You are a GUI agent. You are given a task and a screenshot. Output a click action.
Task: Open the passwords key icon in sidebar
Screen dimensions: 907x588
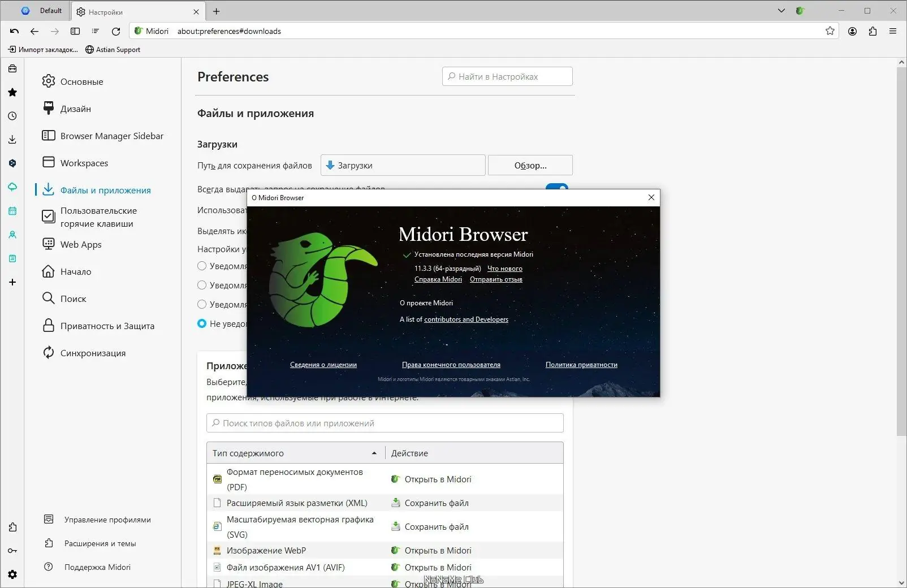[x=12, y=551]
